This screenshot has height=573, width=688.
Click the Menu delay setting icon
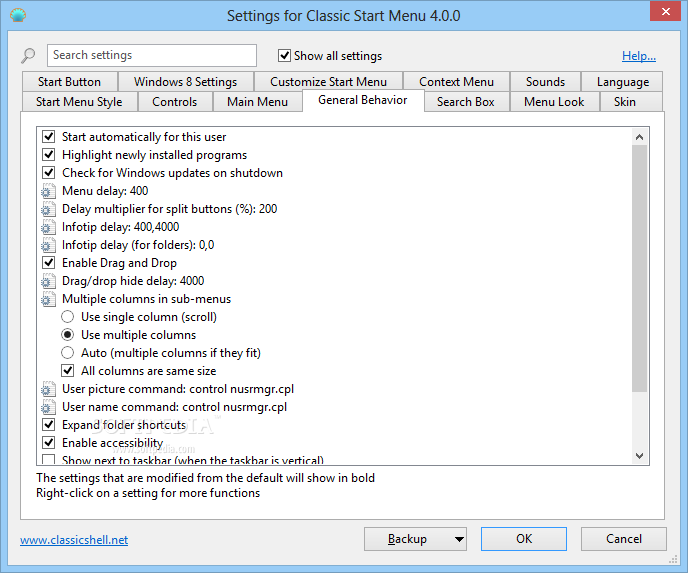48,191
